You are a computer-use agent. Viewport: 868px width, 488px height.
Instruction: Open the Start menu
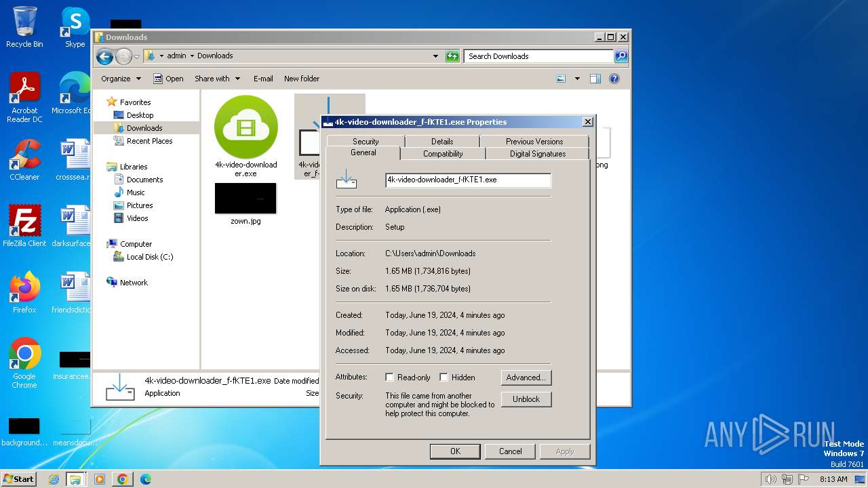pyautogui.click(x=19, y=479)
